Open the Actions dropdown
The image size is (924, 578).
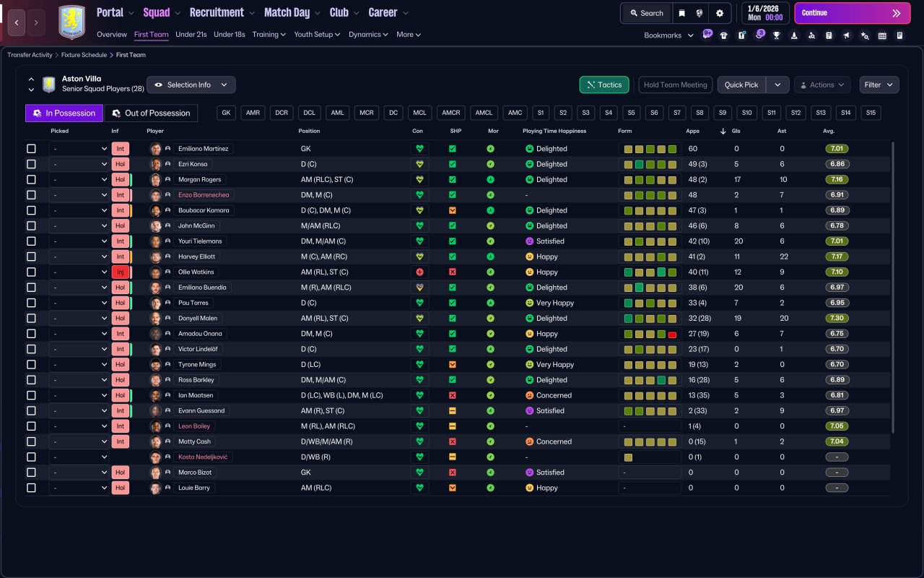click(x=822, y=85)
